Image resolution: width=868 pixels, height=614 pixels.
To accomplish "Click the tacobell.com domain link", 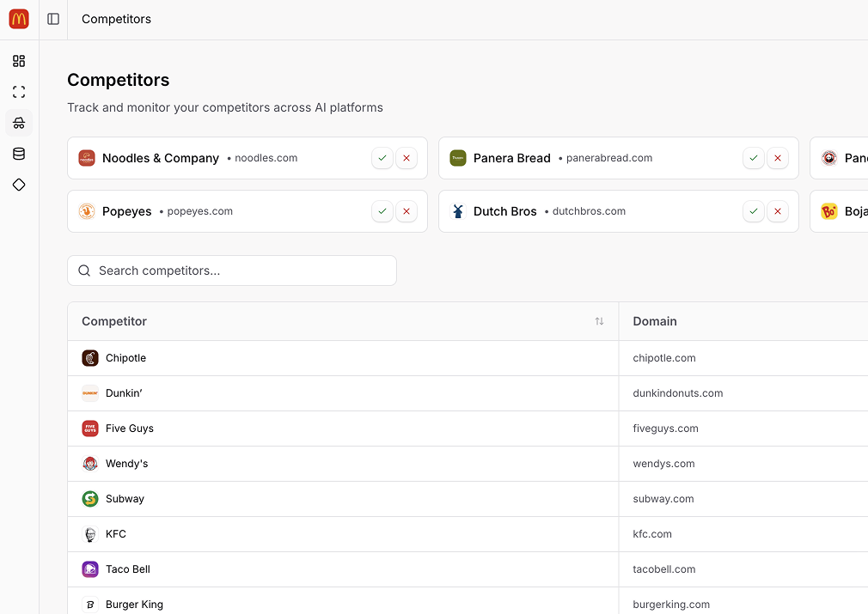I will click(x=664, y=569).
